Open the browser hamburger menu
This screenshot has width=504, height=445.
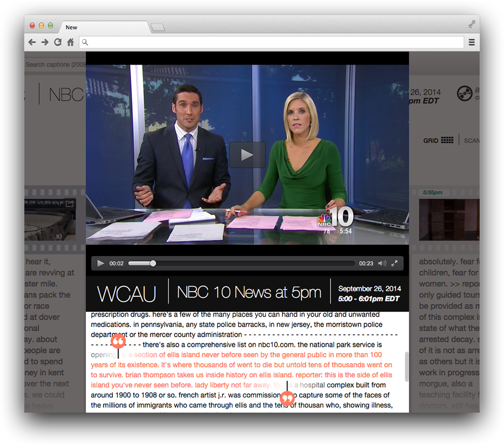[x=472, y=42]
